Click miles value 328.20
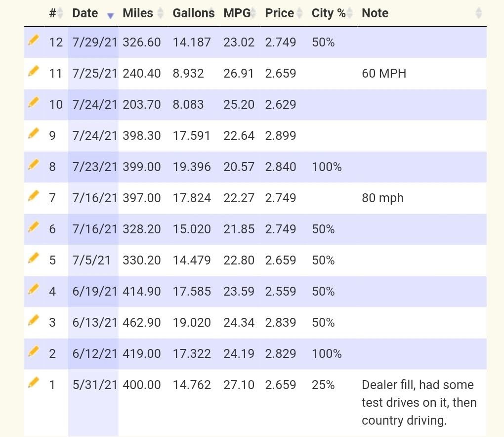Viewport: 504px width, 437px height. 142,229
